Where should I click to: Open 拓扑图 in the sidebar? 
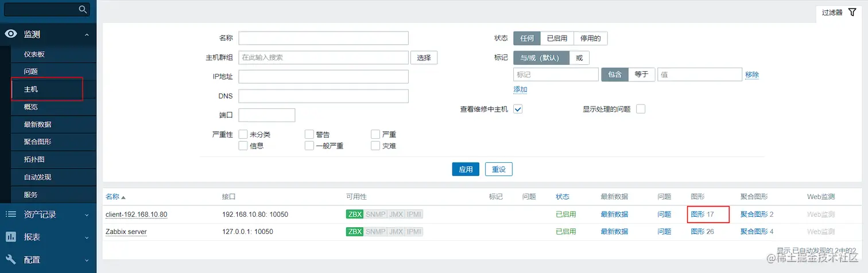[x=34, y=159]
